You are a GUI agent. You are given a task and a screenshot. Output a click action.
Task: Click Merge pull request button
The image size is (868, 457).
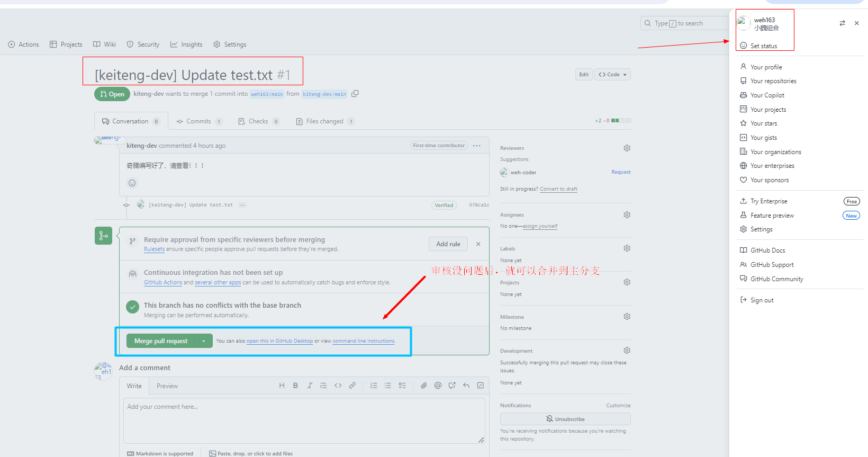(x=161, y=341)
